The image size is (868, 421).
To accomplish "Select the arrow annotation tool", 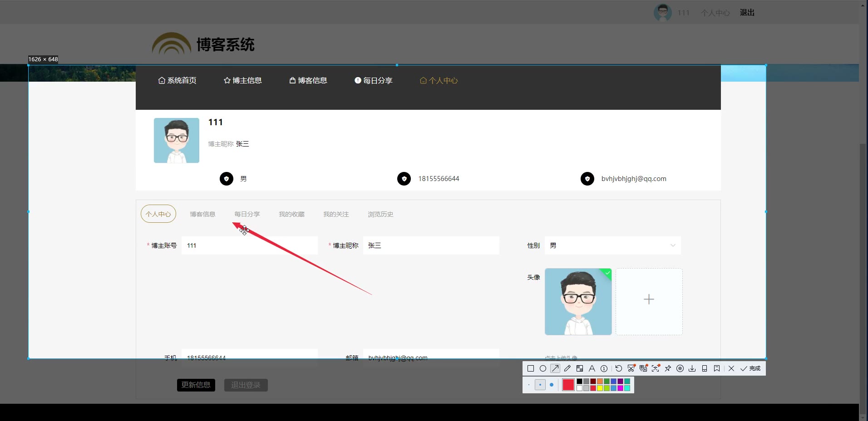I will coord(555,368).
